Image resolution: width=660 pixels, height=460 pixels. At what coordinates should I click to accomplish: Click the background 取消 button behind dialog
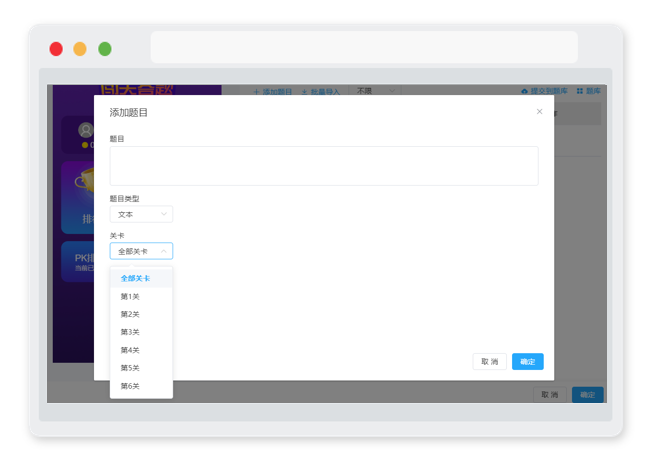[x=550, y=395]
